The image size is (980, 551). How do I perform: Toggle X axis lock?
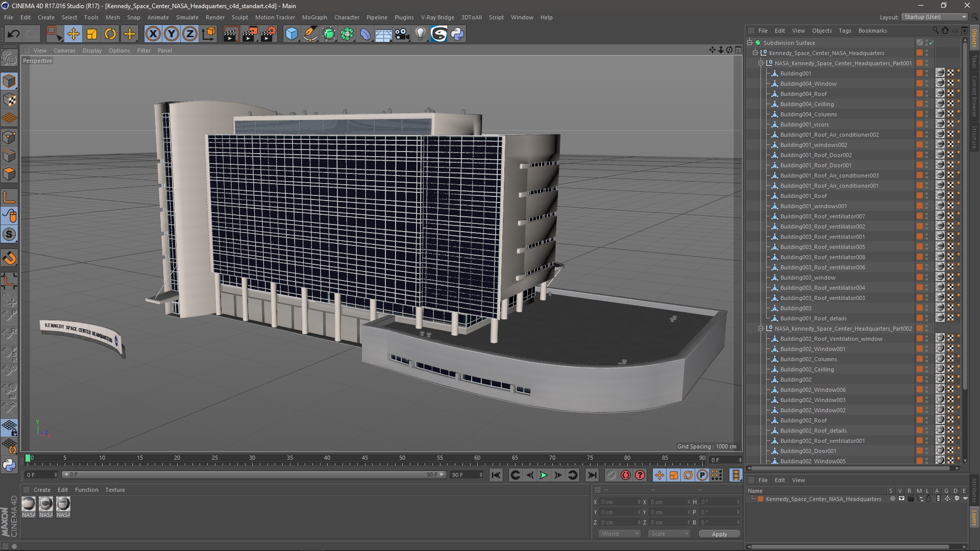pyautogui.click(x=153, y=34)
